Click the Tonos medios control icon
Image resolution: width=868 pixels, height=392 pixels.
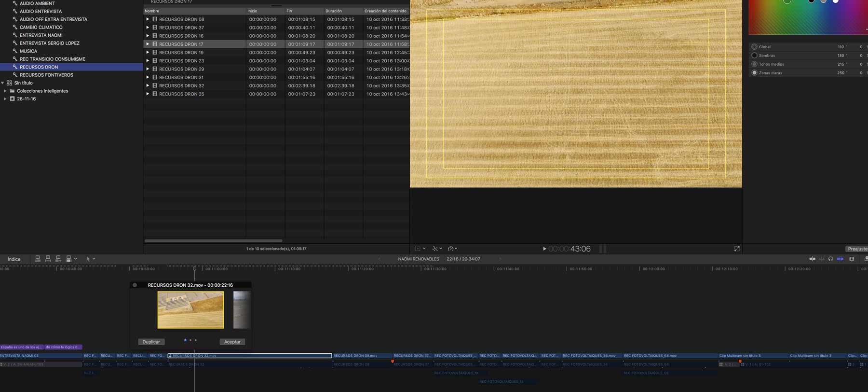[754, 64]
